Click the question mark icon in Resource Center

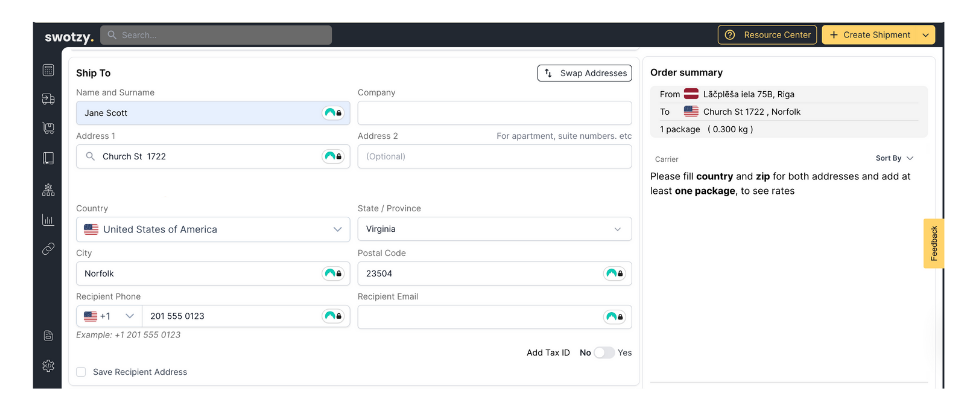[730, 35]
